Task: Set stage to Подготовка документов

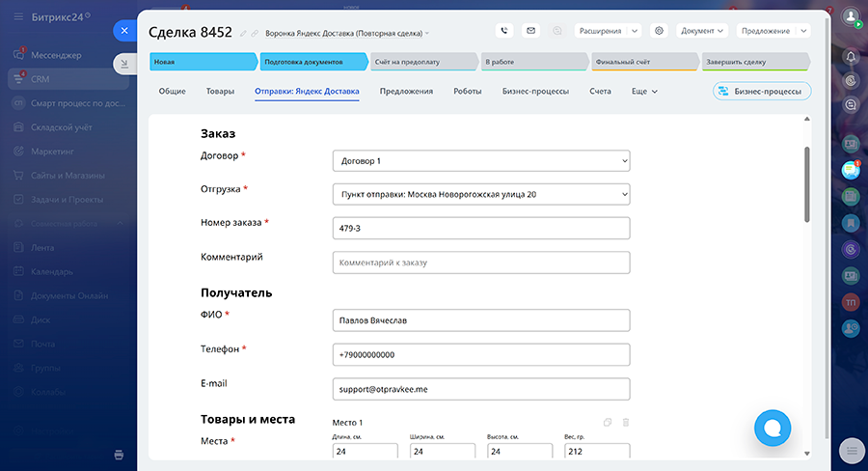Action: [x=313, y=62]
